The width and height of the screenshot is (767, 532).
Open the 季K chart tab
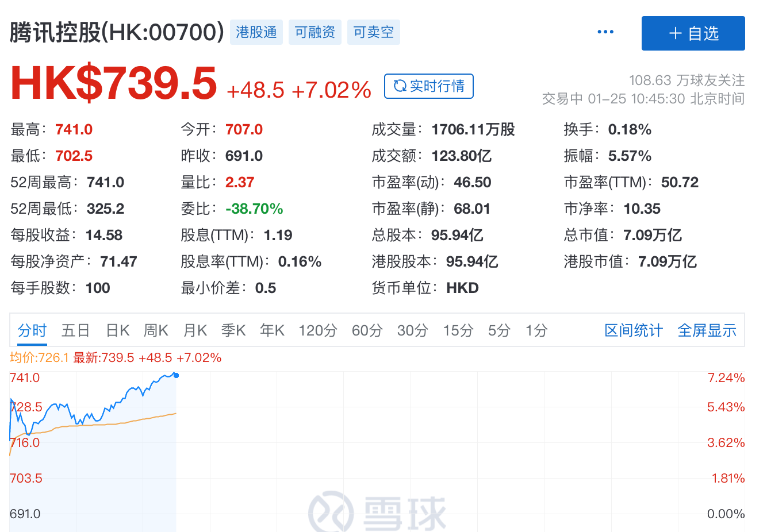click(x=233, y=330)
